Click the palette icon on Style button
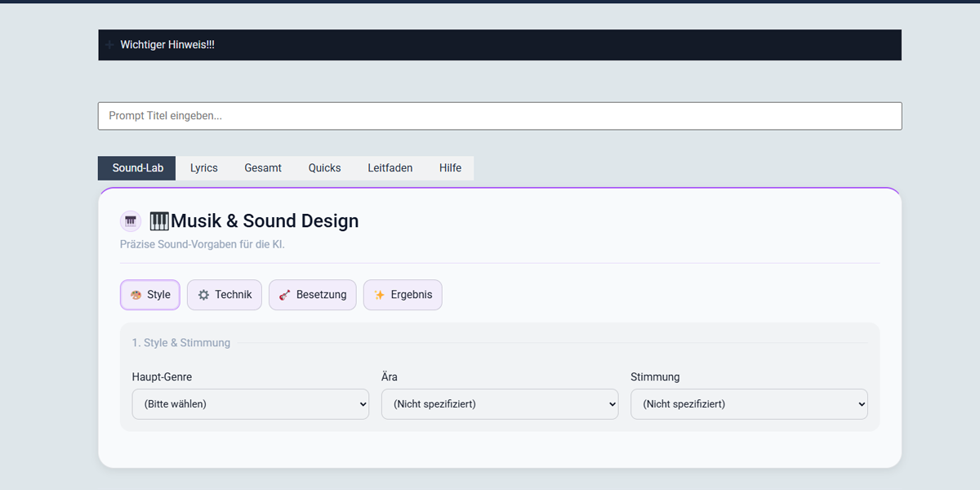 point(136,295)
